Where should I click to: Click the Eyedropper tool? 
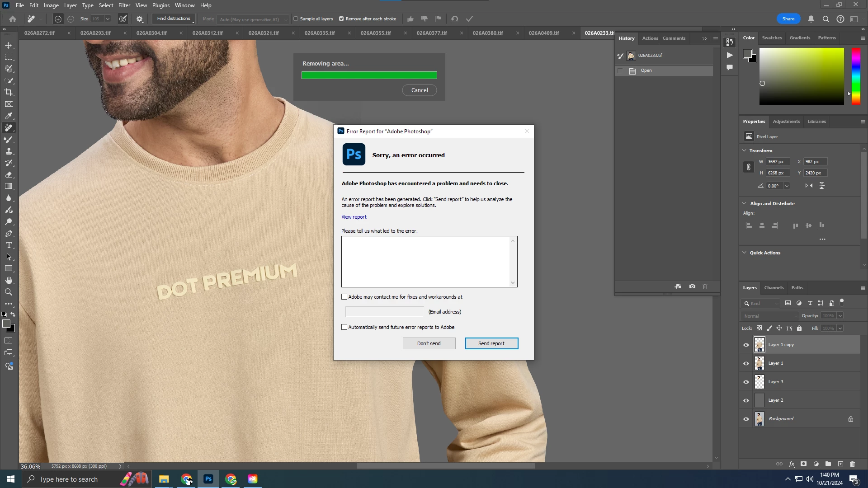pyautogui.click(x=9, y=116)
